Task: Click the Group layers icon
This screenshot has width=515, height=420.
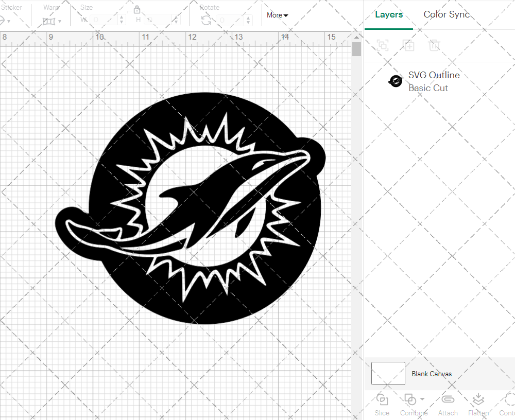Action: (x=383, y=45)
